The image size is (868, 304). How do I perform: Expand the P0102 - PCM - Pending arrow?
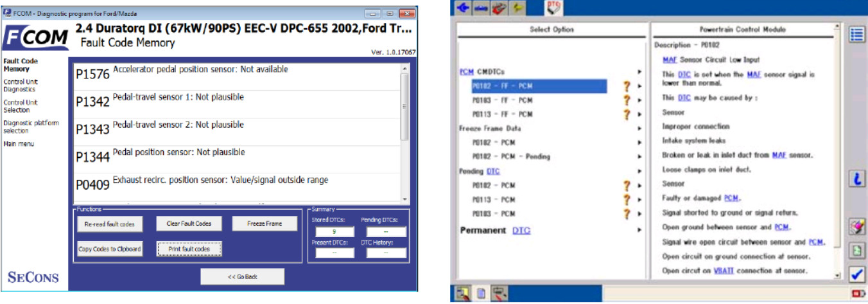click(x=639, y=157)
